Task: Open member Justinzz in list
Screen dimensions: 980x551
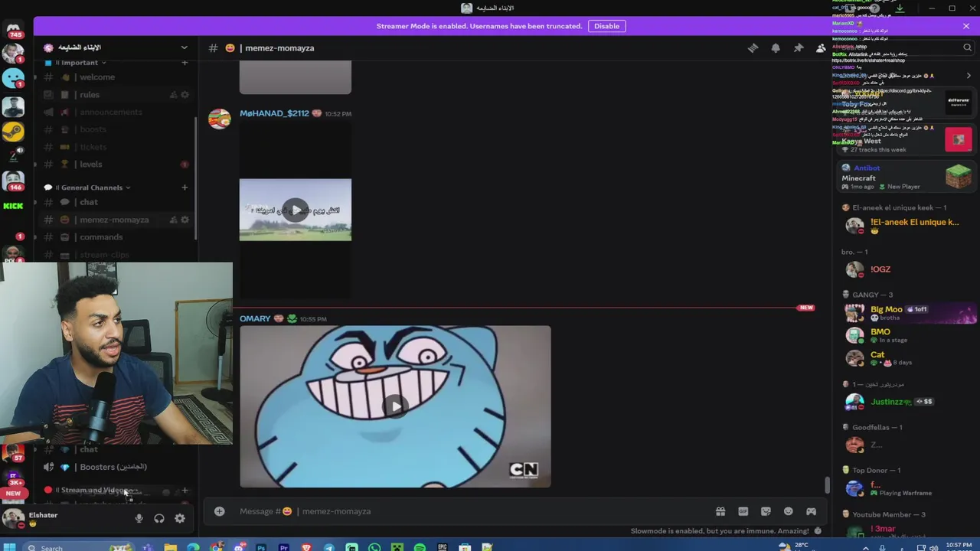Action: click(x=907, y=401)
